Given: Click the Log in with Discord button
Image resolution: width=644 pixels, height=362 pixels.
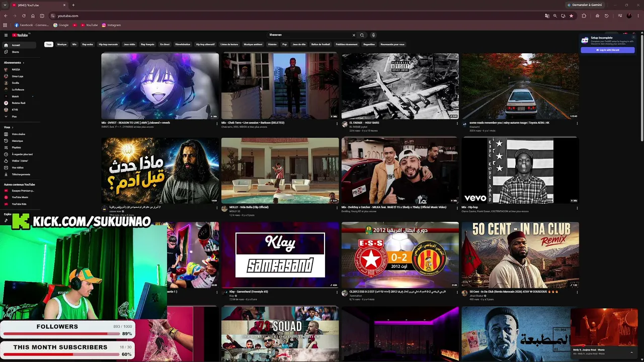Looking at the screenshot, I should point(608,50).
